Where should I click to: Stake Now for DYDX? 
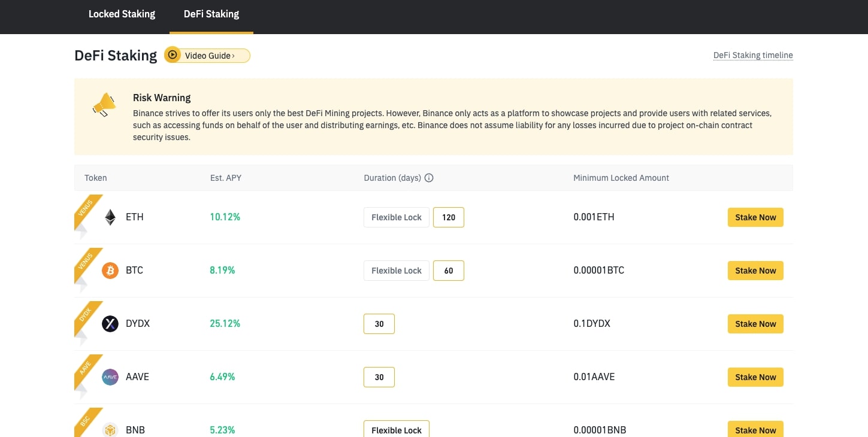click(755, 324)
